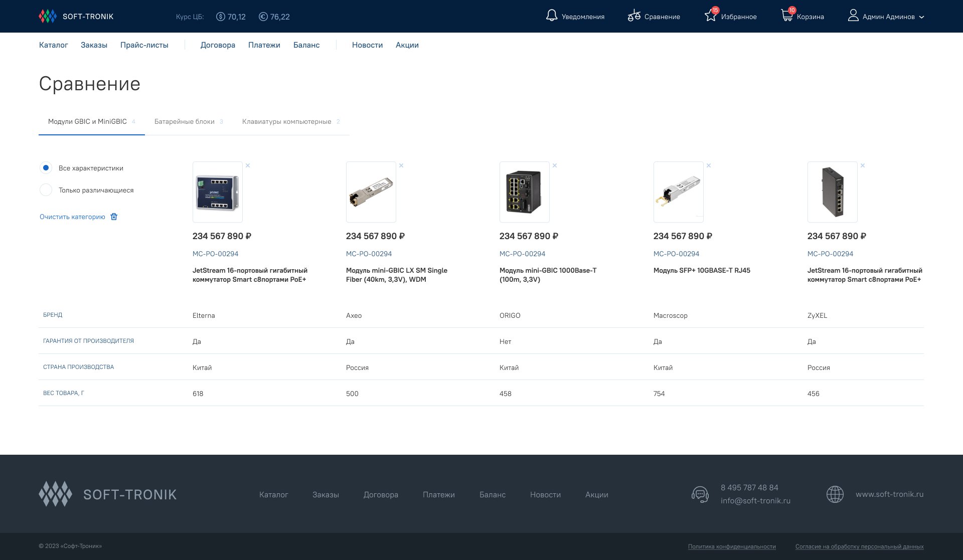Click Macroscop SFP+ module thumbnail

[x=678, y=192]
